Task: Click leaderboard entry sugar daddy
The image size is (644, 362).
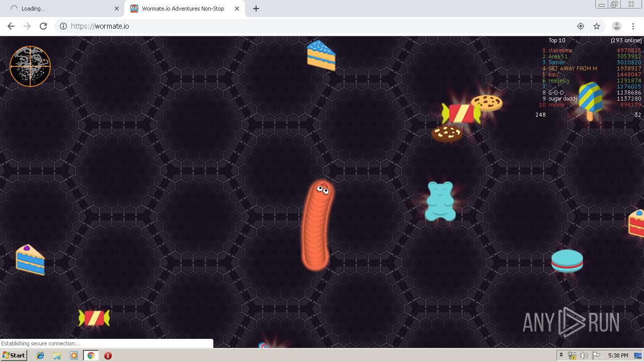Action: click(x=563, y=99)
